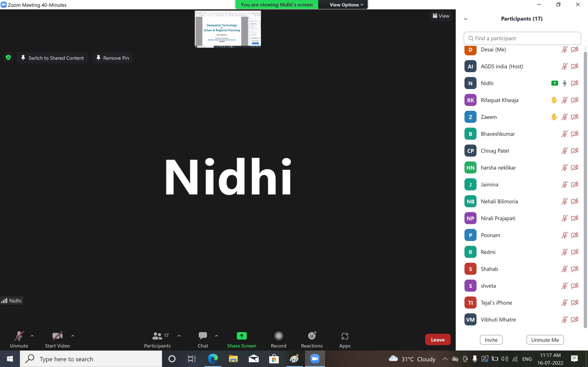
Task: Open Microsoft Edge from the taskbar
Action: coord(213,359)
